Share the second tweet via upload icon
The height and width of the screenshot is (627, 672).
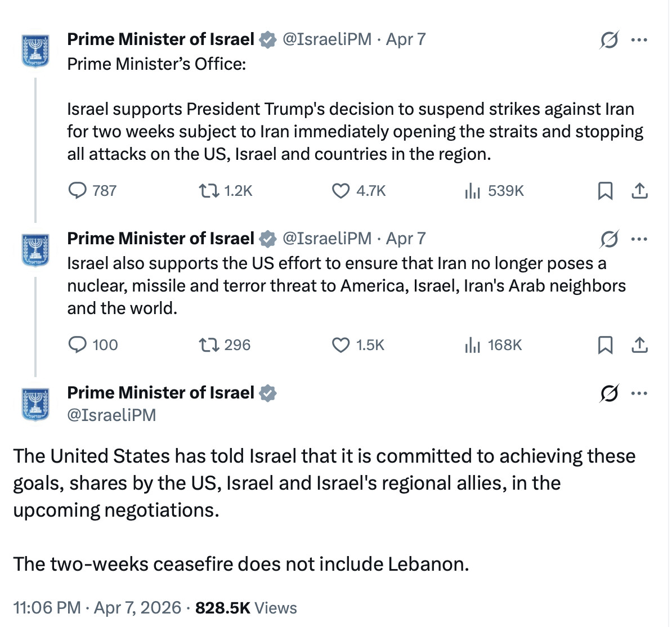pos(639,344)
